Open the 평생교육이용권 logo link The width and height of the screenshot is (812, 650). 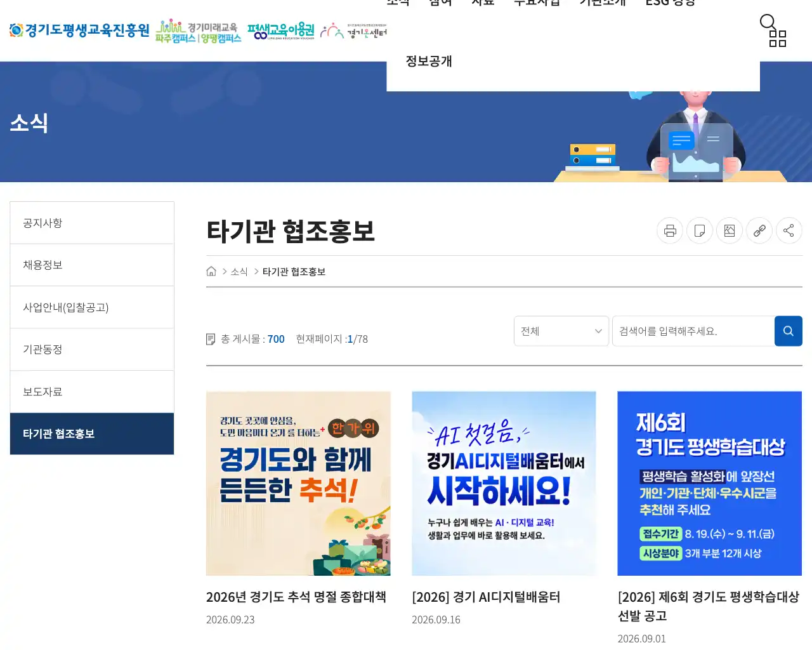point(281,31)
